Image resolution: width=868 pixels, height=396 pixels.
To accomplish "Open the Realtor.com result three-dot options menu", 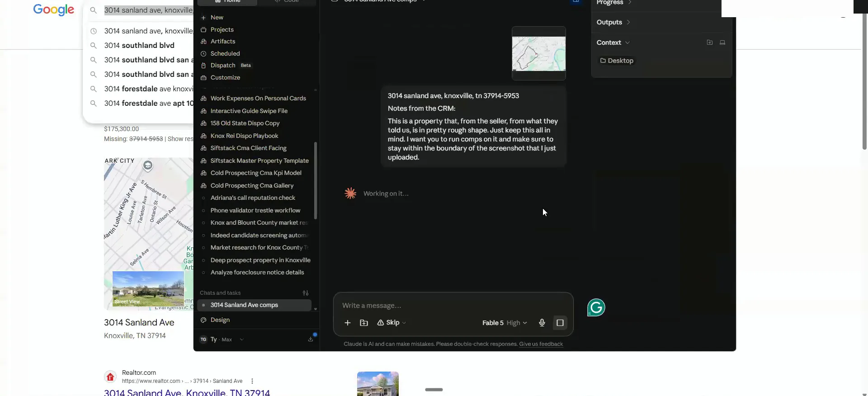I will pyautogui.click(x=252, y=381).
